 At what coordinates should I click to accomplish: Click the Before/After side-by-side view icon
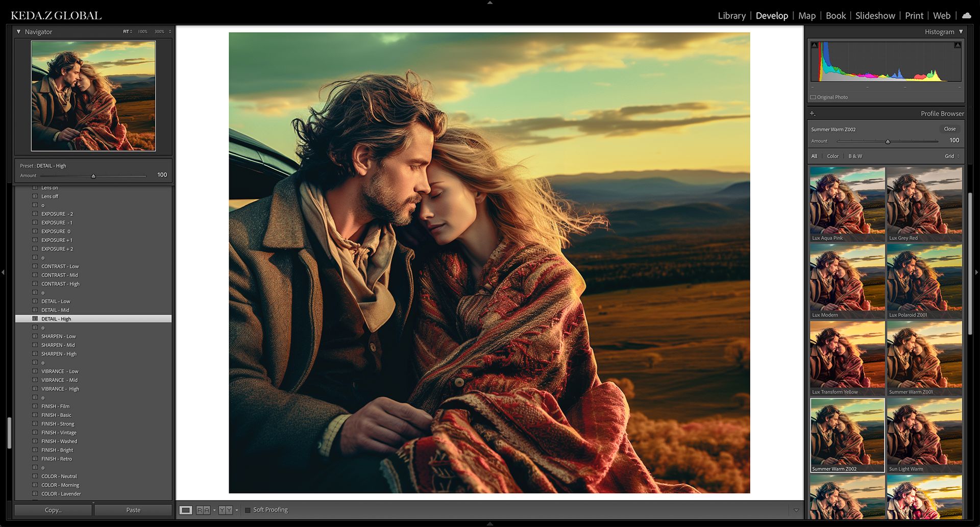[x=203, y=510]
